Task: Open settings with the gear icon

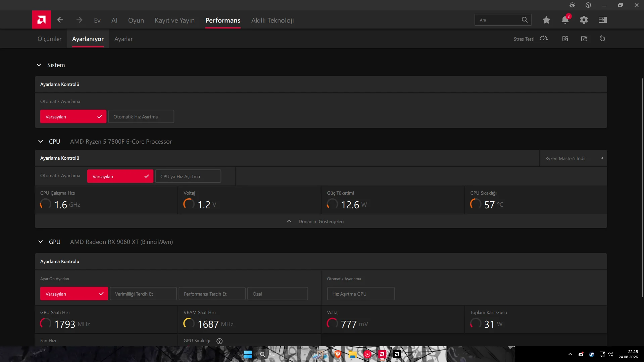Action: 584,20
